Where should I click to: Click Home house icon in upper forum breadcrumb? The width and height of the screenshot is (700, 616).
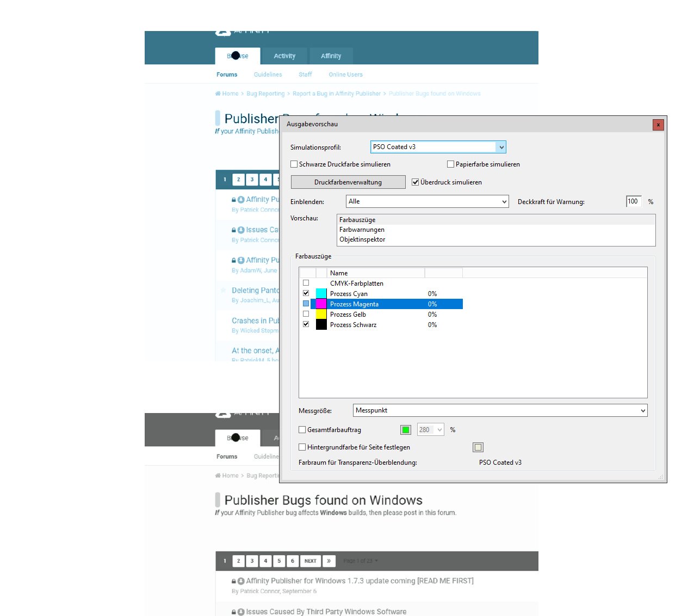(218, 94)
